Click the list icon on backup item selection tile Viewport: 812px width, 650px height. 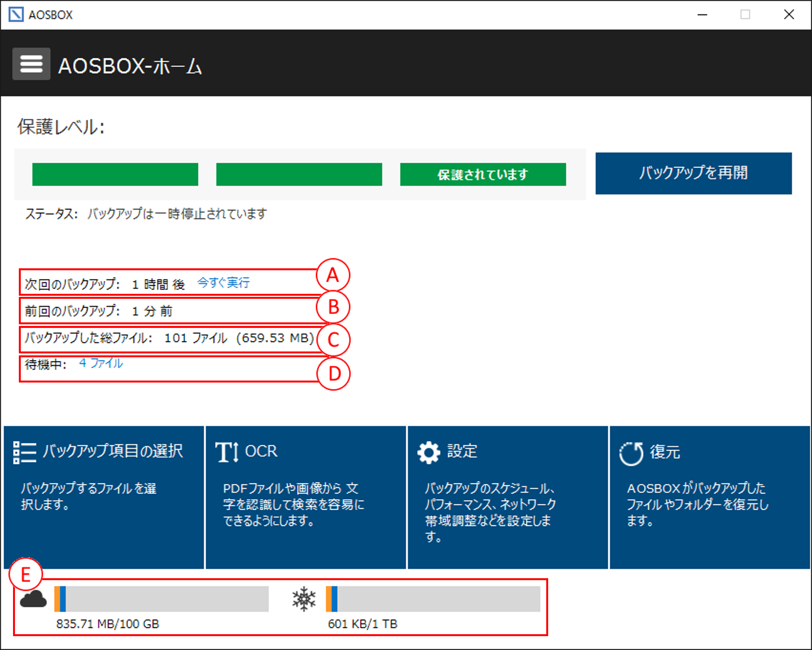coord(25,452)
